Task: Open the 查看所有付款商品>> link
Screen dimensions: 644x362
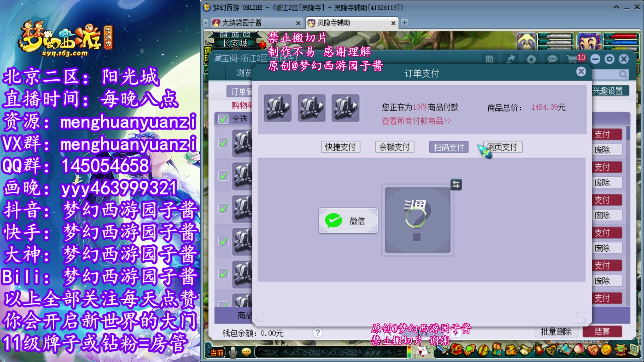Action: [x=416, y=121]
